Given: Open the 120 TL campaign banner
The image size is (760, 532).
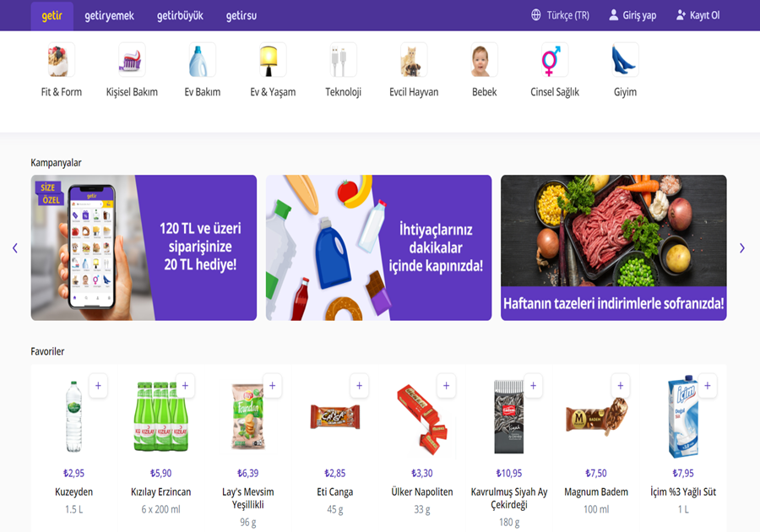Looking at the screenshot, I should click(144, 247).
